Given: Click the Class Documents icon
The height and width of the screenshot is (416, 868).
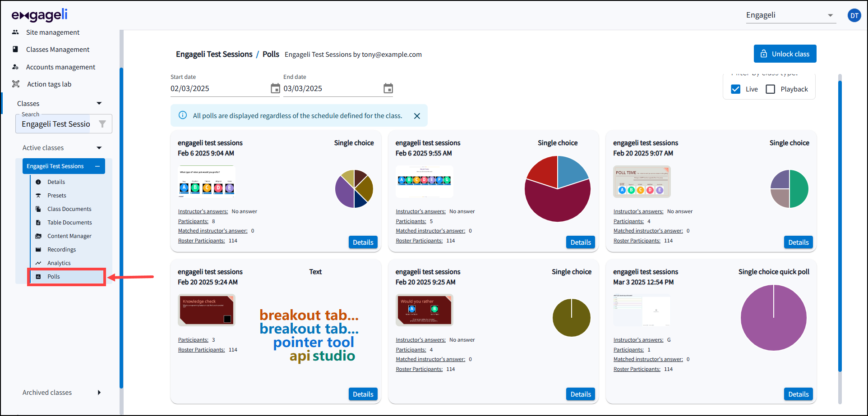Looking at the screenshot, I should (38, 209).
